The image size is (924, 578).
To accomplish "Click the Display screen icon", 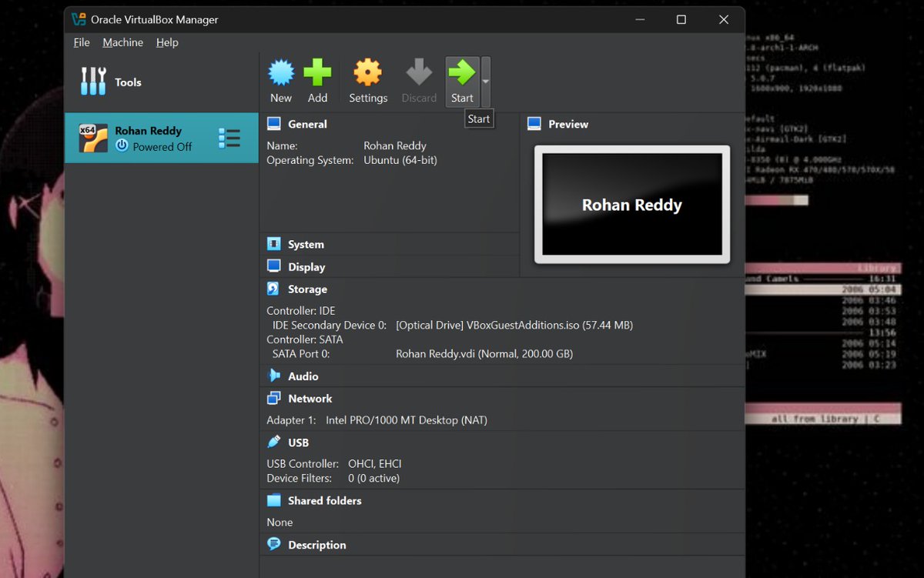I will coord(274,266).
